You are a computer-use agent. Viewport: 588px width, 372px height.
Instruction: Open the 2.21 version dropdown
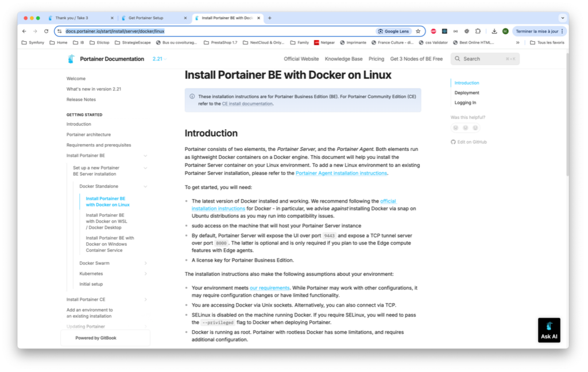(160, 59)
